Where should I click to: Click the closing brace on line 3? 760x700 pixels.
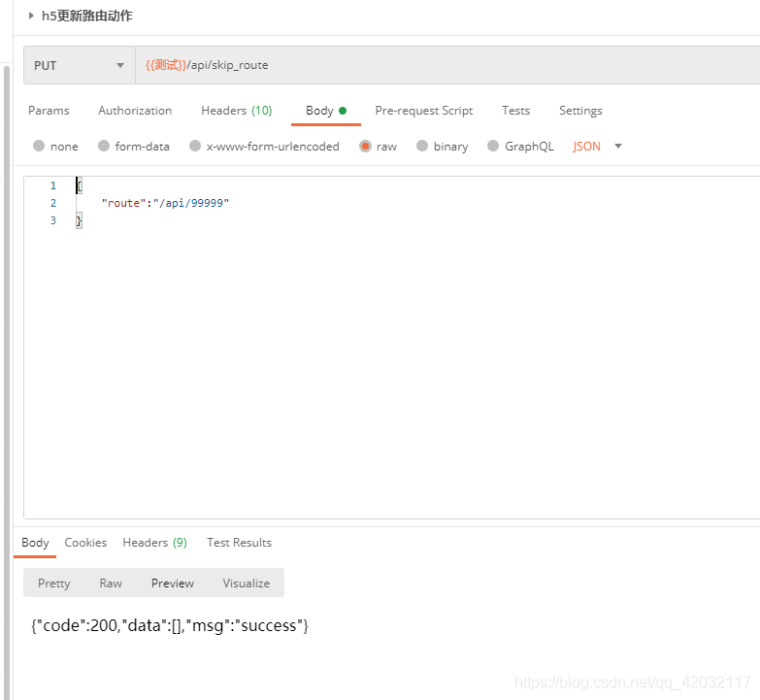pyautogui.click(x=79, y=220)
